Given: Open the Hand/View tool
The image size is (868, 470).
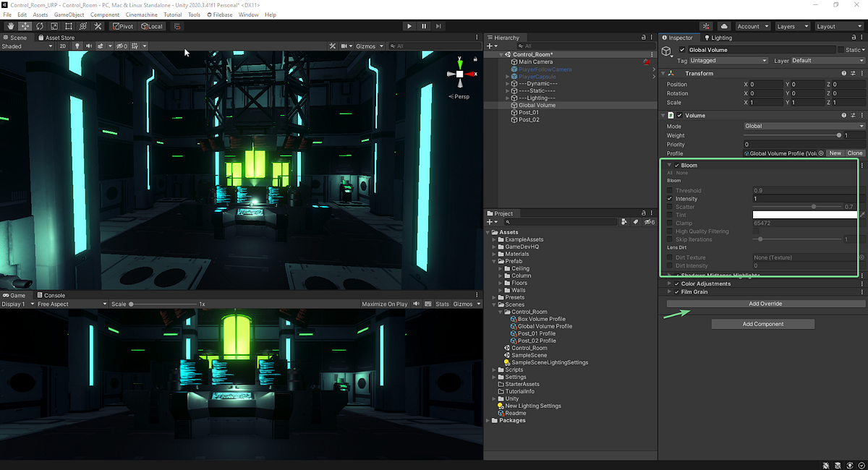Looking at the screenshot, I should [x=10, y=26].
